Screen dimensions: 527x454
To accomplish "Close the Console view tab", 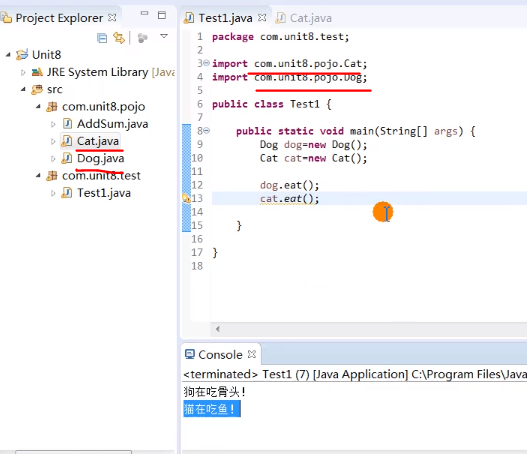I will point(252,354).
